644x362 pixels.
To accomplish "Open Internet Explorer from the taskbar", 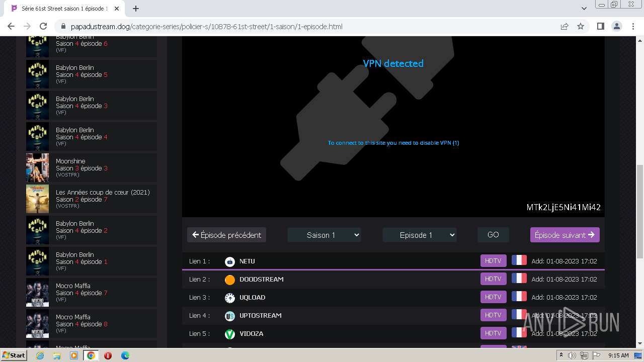I will coord(40,355).
